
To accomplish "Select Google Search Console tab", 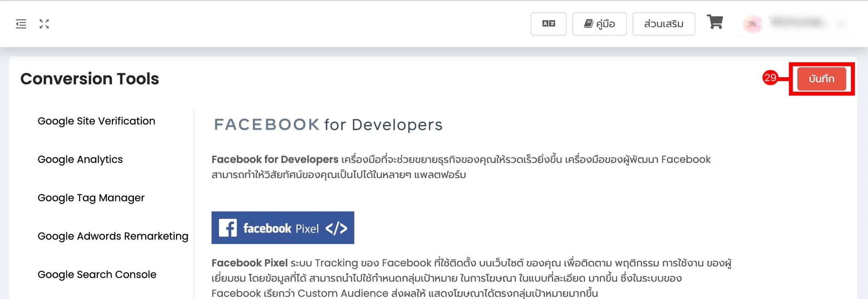I will [97, 274].
